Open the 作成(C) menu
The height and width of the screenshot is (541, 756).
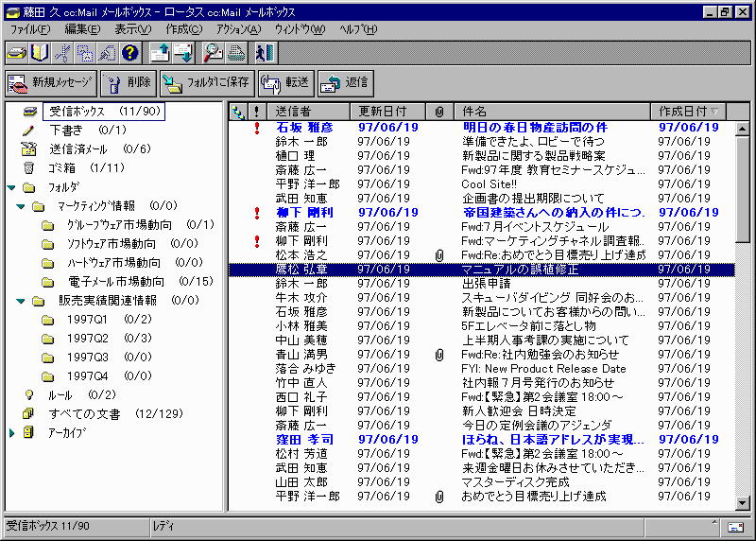pos(184,29)
